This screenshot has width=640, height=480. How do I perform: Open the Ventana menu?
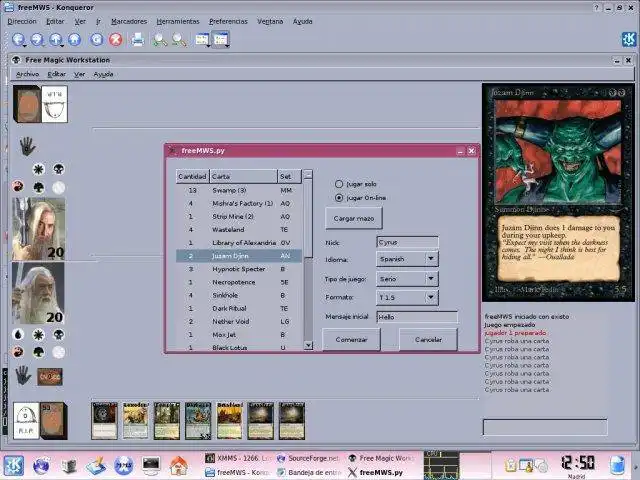tap(270, 21)
